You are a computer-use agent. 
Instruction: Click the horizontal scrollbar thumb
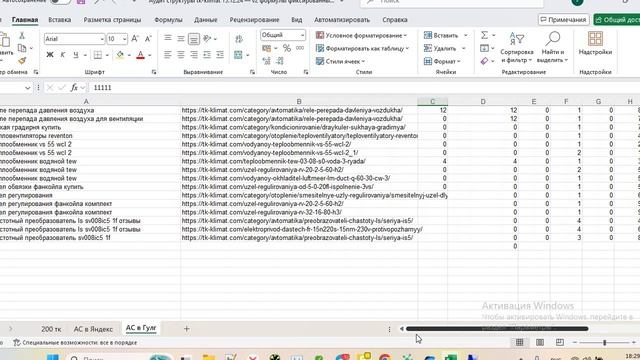click(497, 329)
